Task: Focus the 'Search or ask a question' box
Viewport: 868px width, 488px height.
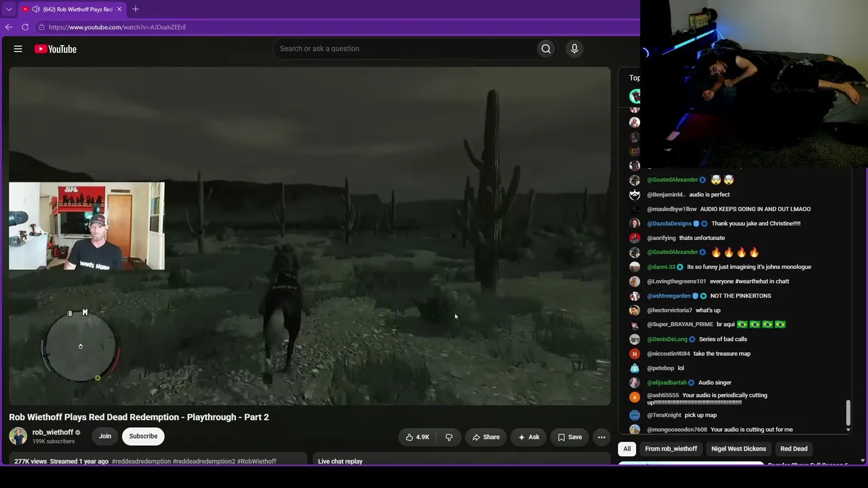Action: click(x=404, y=49)
